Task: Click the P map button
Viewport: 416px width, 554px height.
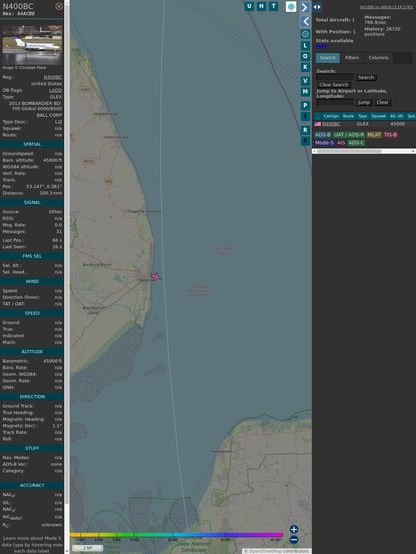Action: pyautogui.click(x=305, y=106)
